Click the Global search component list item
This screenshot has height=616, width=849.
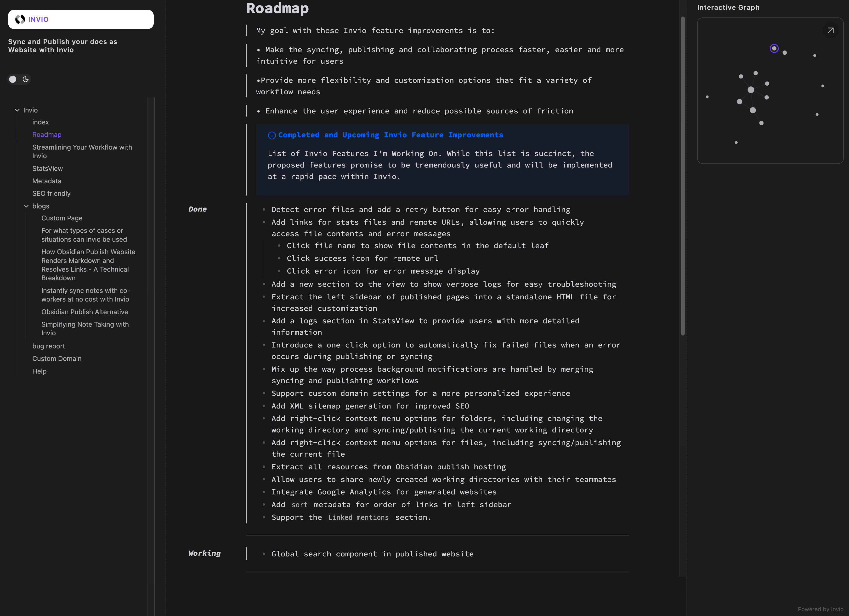click(373, 554)
